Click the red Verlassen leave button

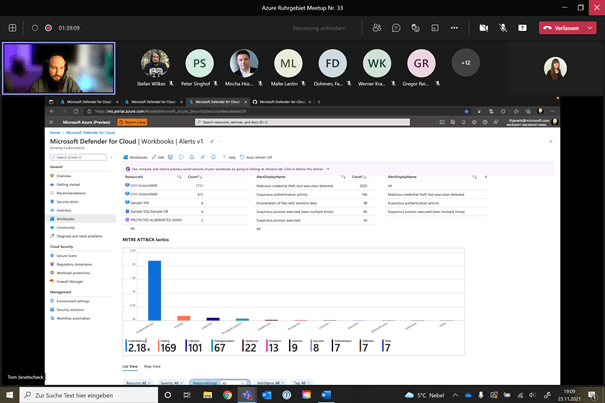tap(562, 28)
